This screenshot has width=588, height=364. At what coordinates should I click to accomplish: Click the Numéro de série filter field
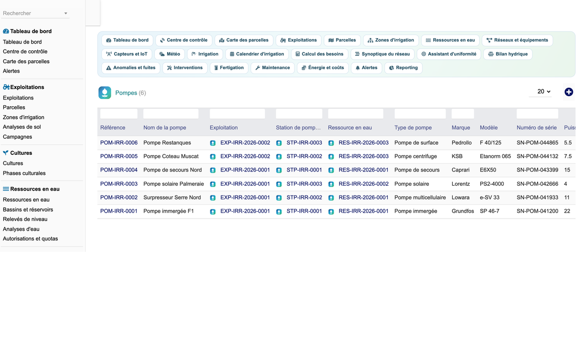538,114
